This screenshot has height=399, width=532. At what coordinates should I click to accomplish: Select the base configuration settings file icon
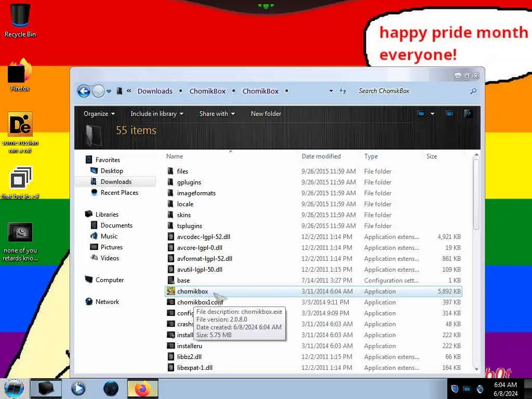tap(171, 280)
